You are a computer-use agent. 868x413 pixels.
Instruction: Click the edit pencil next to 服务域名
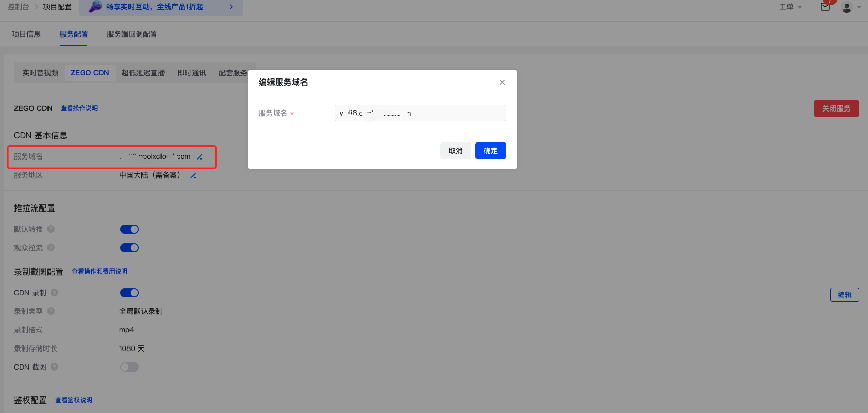(x=200, y=157)
